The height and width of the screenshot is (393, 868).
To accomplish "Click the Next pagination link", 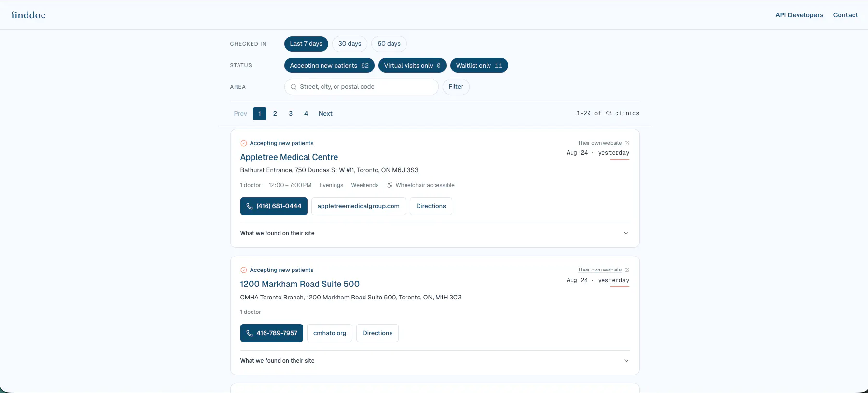I will tap(325, 114).
